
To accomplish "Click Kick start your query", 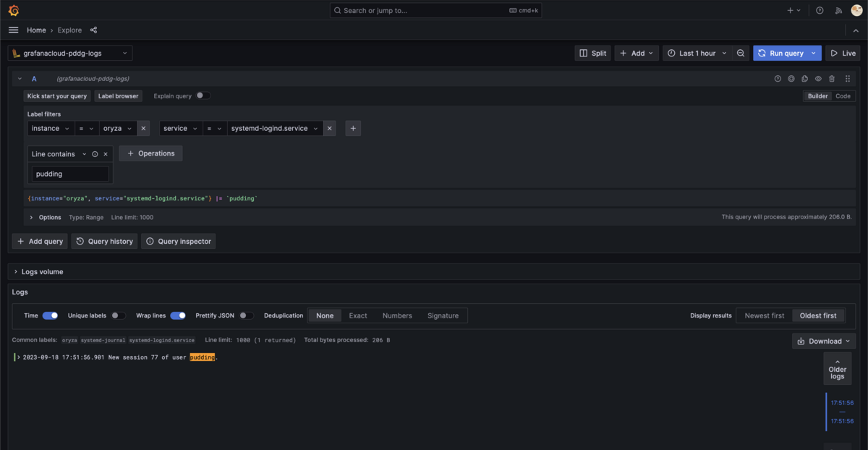I will [x=57, y=95].
